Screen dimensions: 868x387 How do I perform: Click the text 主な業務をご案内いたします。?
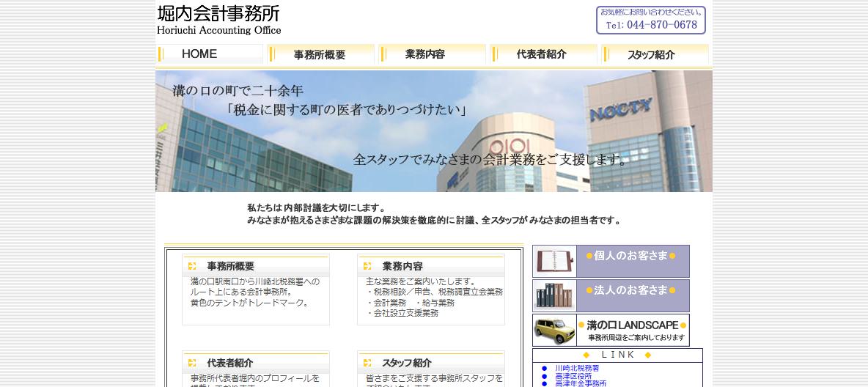[421, 281]
